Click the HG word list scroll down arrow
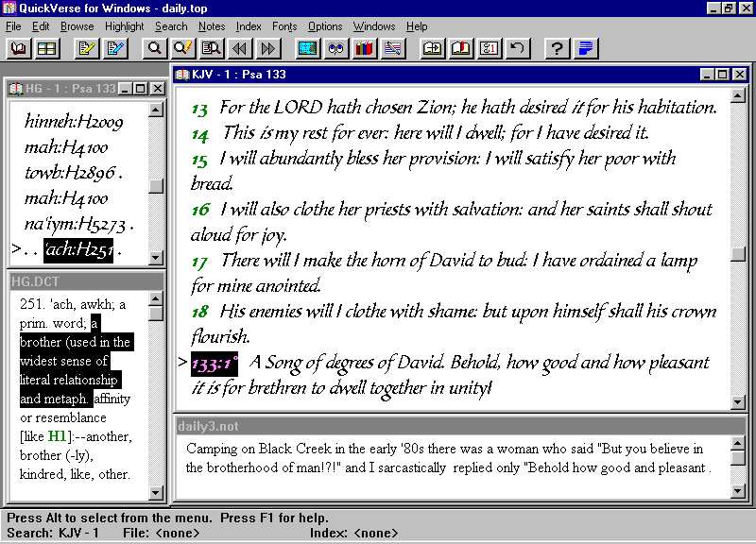 [x=156, y=258]
